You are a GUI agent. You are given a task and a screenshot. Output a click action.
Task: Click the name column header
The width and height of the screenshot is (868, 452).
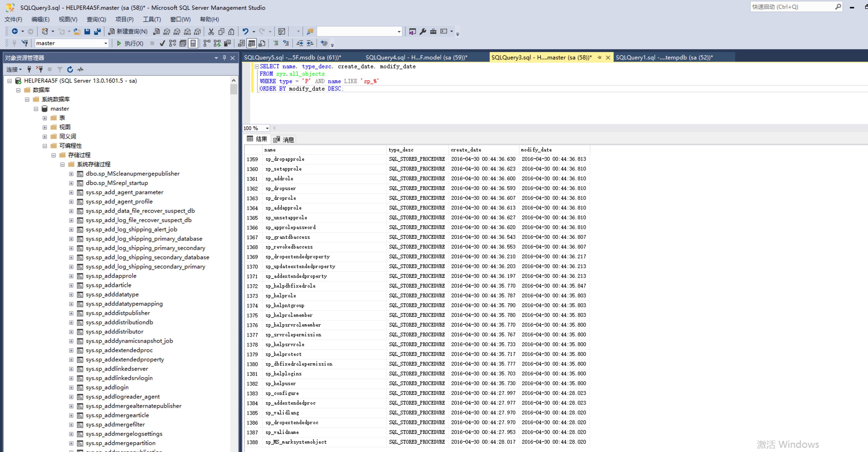coord(324,150)
